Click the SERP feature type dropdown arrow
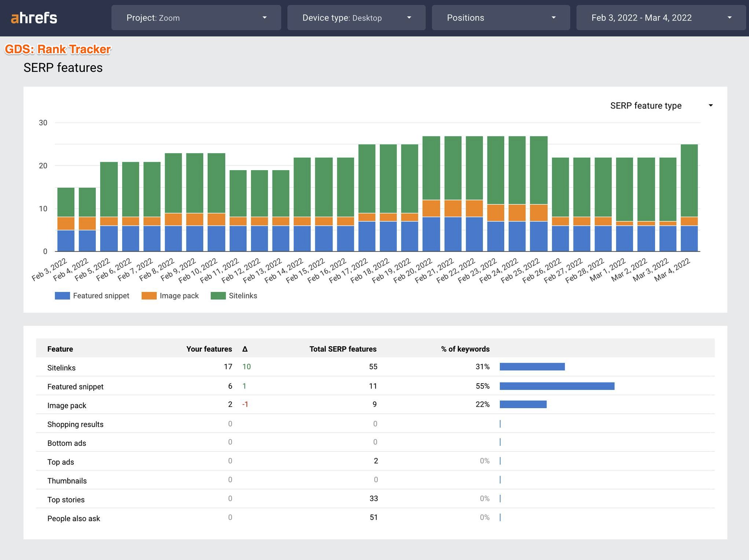 710,106
